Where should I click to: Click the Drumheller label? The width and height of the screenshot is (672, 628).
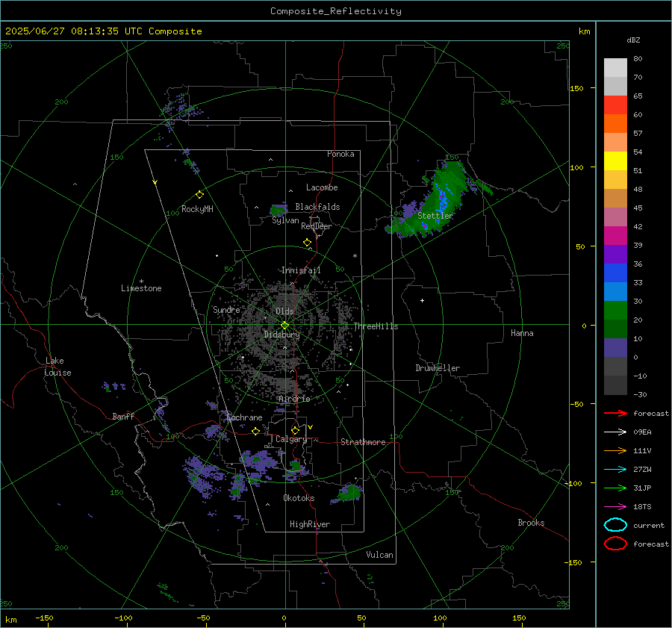[438, 368]
